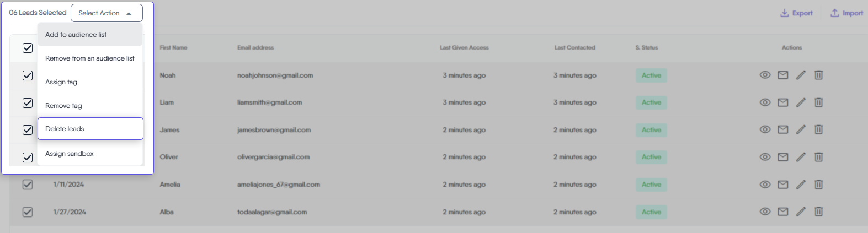Collapse the Select Action dropdown
868x233 pixels.
click(x=106, y=13)
